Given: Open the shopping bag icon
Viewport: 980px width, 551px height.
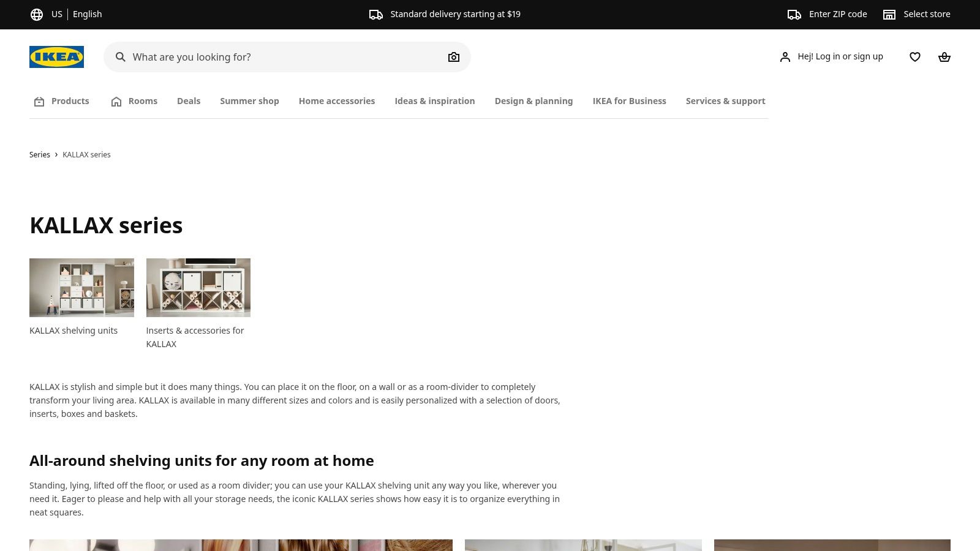Looking at the screenshot, I should tap(944, 57).
